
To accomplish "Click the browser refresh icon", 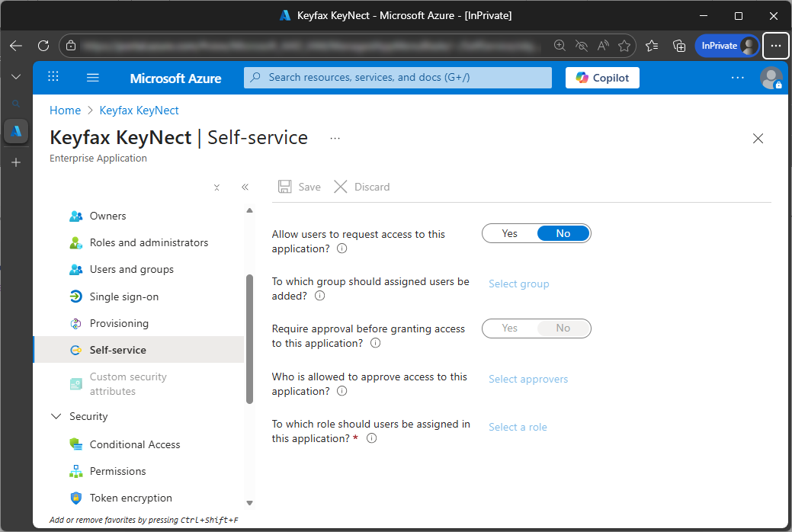I will [x=43, y=46].
